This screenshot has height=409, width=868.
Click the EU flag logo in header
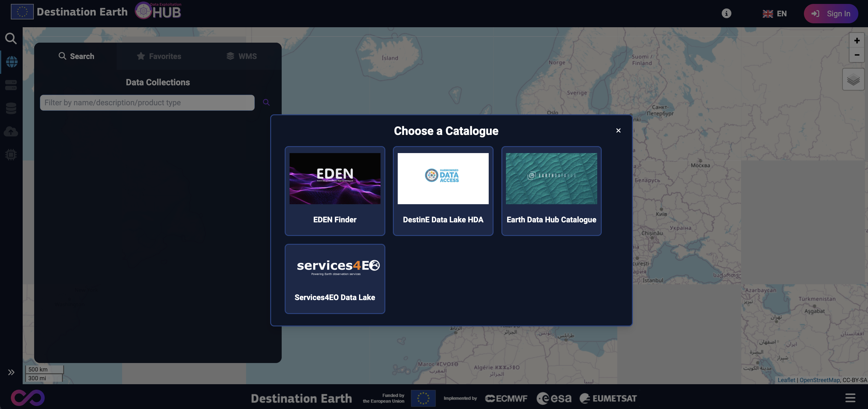coord(22,12)
